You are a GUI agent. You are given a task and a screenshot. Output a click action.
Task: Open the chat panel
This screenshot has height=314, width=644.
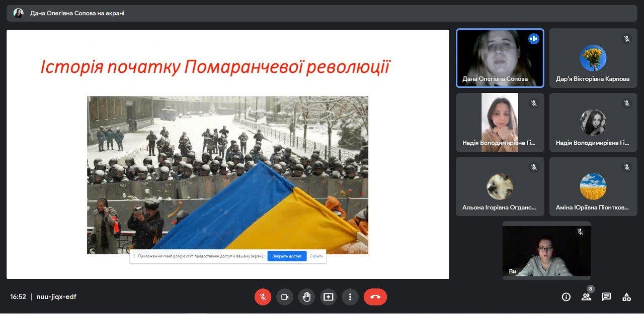click(606, 297)
